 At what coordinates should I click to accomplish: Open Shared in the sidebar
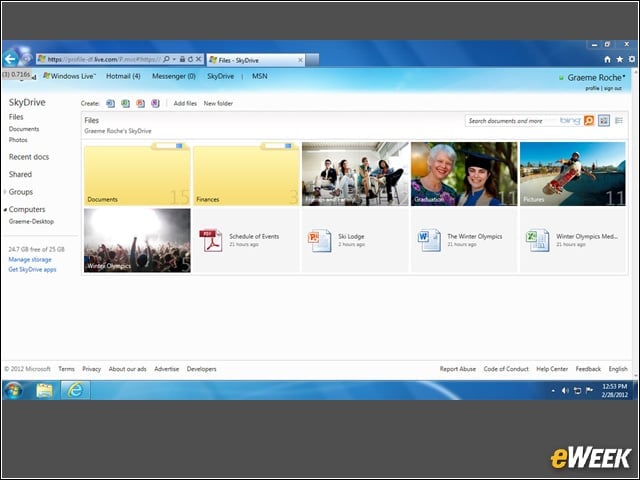pyautogui.click(x=20, y=175)
